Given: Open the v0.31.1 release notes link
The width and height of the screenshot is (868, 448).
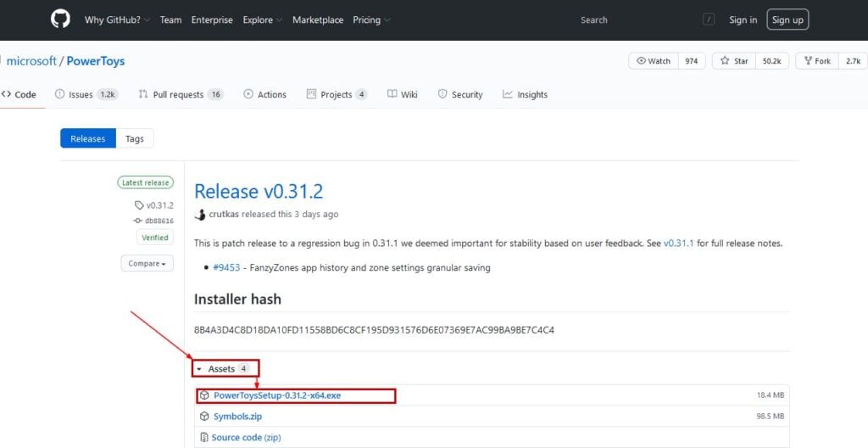Looking at the screenshot, I should pyautogui.click(x=679, y=243).
